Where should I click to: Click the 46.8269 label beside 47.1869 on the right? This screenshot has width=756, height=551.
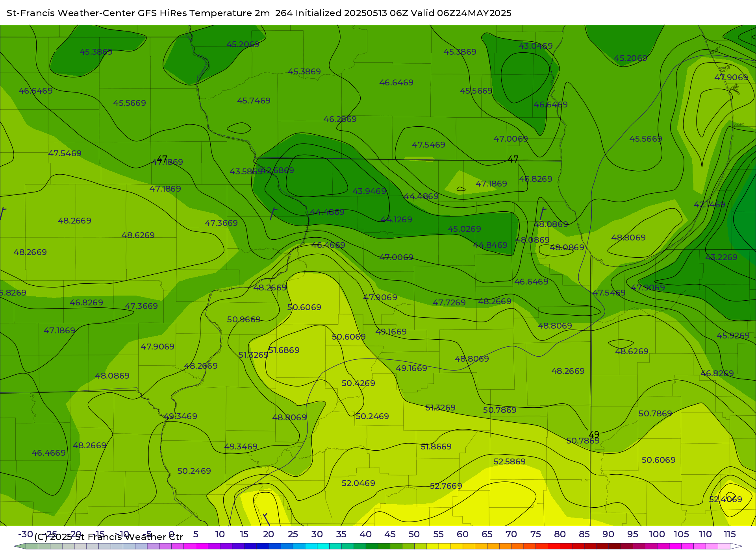[x=535, y=179]
